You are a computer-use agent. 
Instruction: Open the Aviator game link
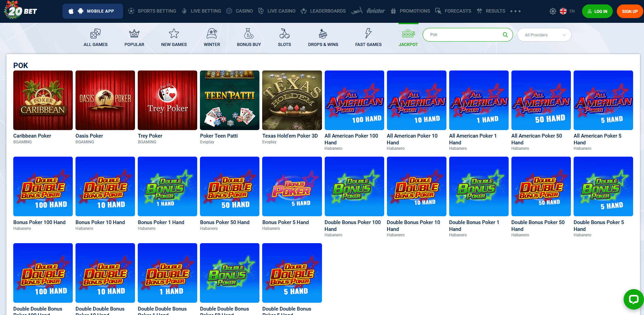[368, 11]
